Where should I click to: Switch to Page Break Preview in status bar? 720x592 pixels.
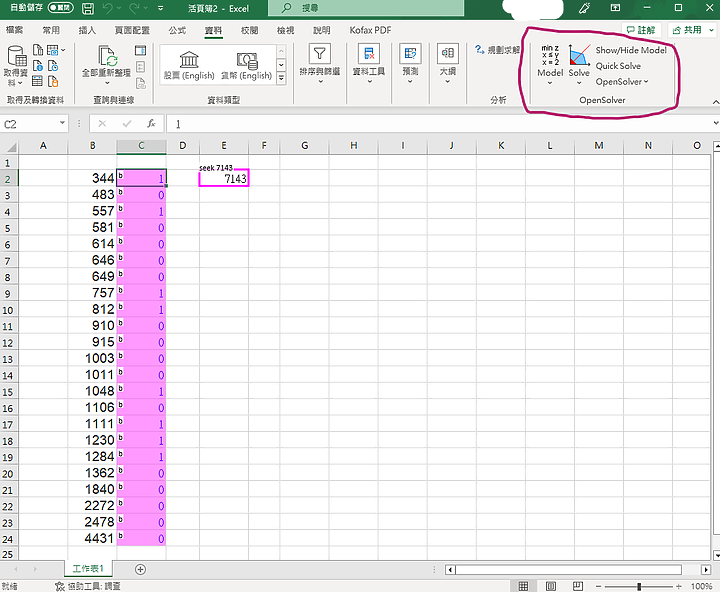[x=578, y=586]
